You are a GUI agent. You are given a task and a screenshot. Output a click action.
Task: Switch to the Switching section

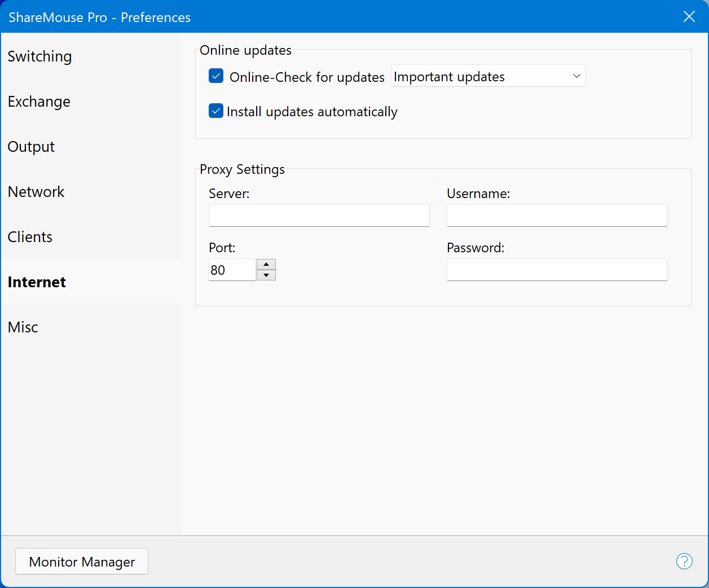coord(91,56)
